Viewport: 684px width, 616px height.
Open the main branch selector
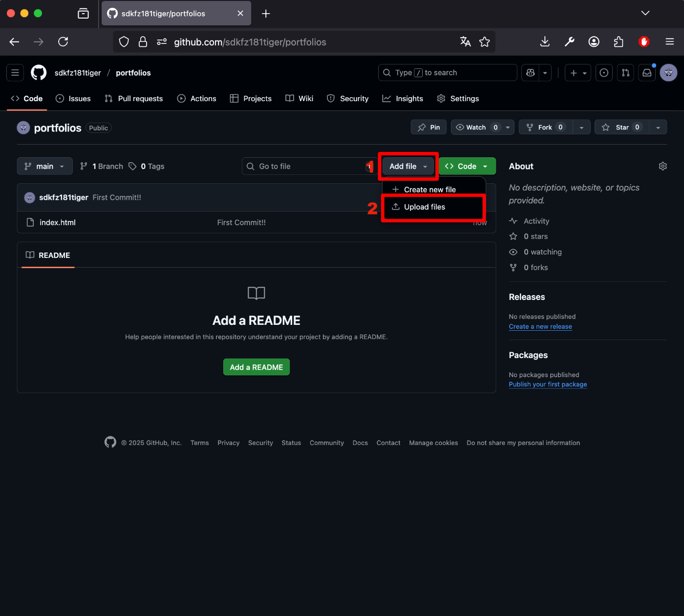click(x=45, y=167)
